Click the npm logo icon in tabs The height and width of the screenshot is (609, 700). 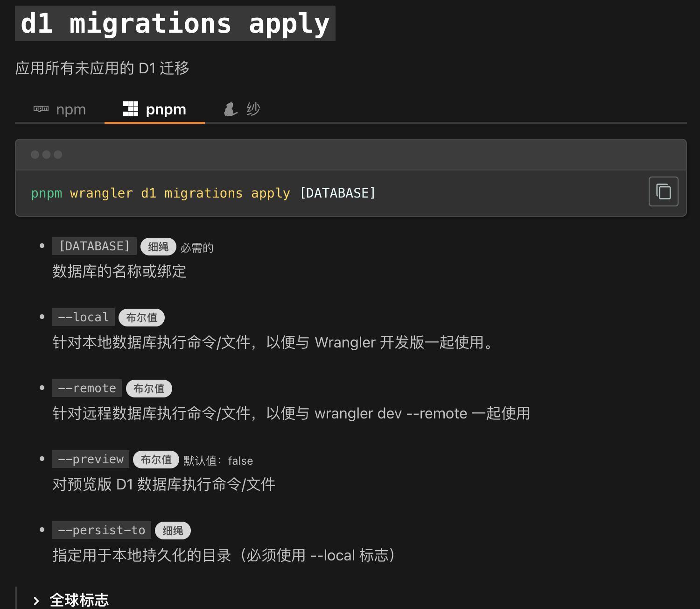coord(41,108)
